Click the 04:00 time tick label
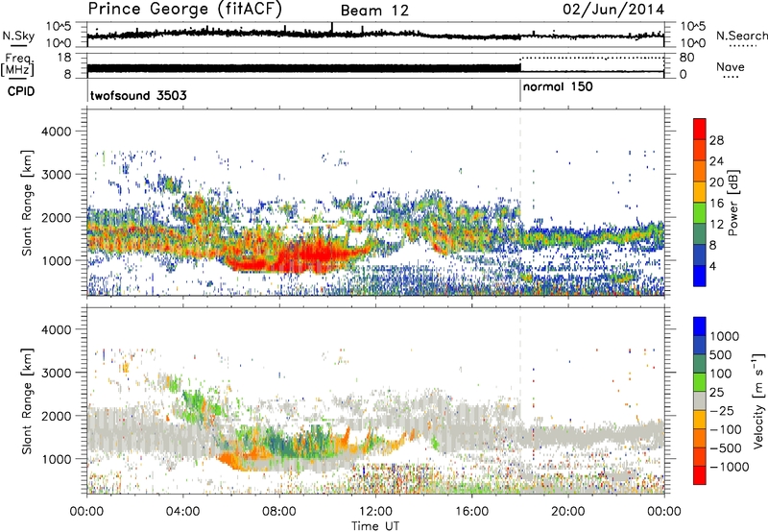 pos(183,512)
